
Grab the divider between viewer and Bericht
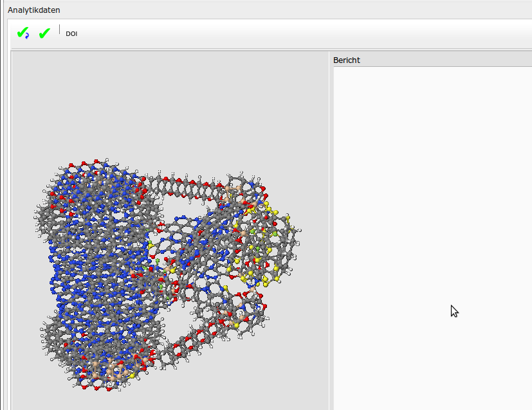331,231
